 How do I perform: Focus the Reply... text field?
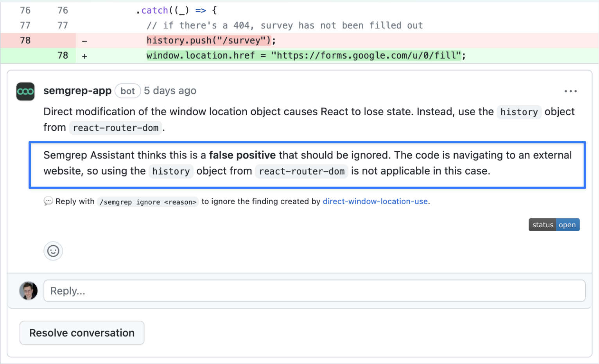(x=314, y=291)
